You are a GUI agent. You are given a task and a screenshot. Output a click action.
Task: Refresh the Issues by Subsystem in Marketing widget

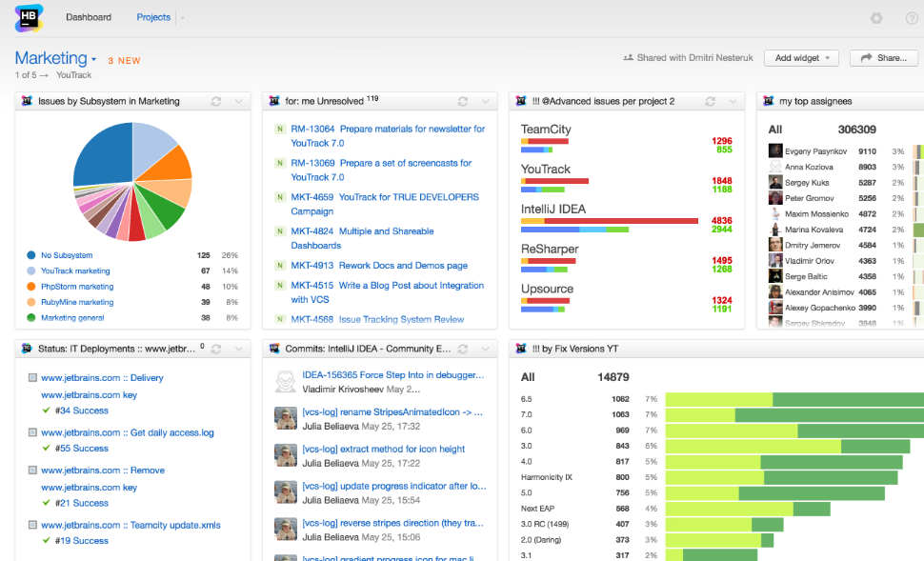tap(216, 101)
